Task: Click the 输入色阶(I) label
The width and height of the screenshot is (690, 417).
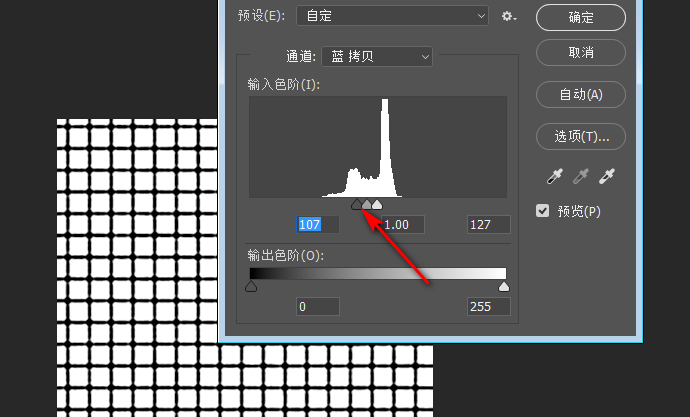Action: 283,84
